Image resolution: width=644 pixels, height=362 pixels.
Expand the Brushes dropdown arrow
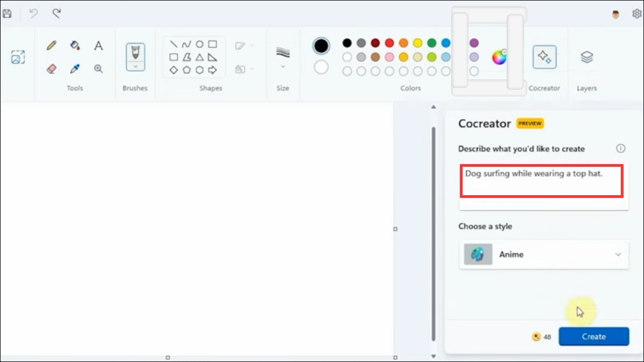click(135, 67)
